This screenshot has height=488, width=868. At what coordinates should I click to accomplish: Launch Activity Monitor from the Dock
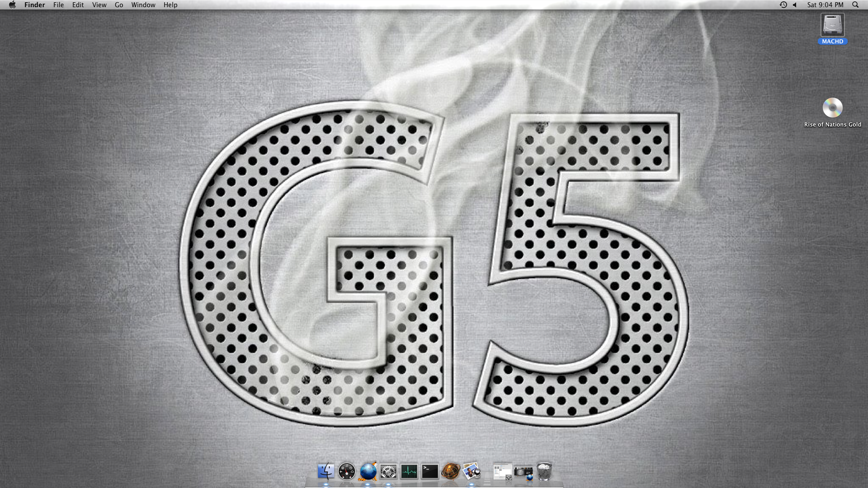click(x=409, y=471)
